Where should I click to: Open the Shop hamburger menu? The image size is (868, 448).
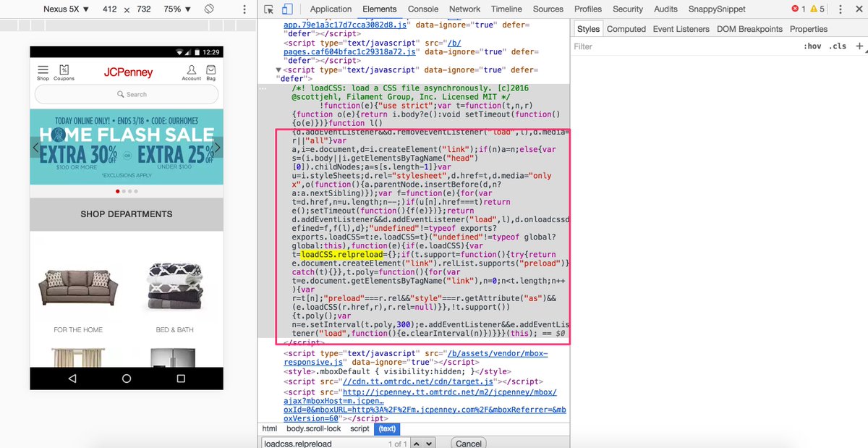[43, 72]
